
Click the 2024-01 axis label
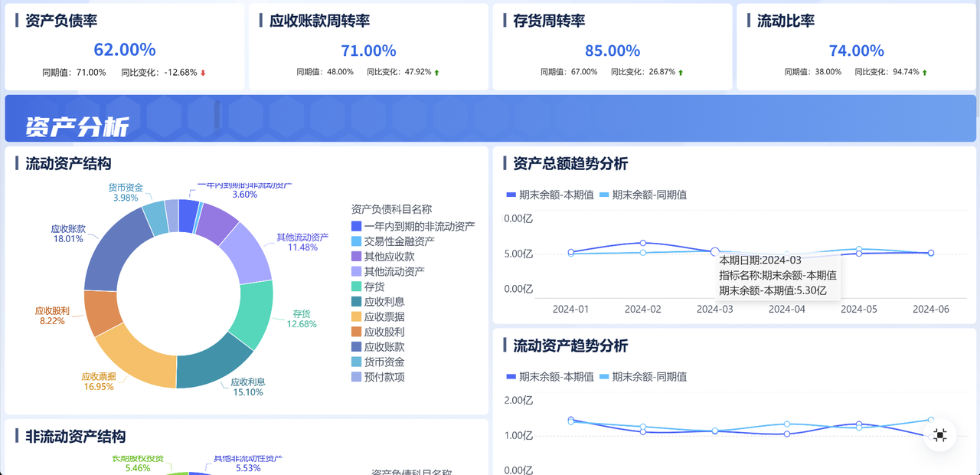[x=571, y=309]
